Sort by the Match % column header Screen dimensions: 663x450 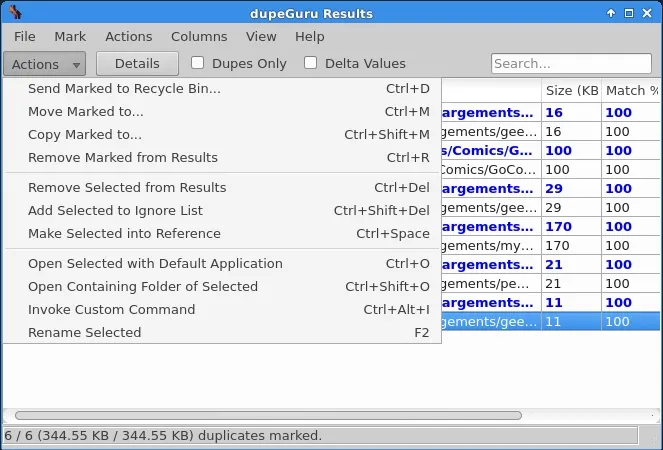tap(631, 91)
